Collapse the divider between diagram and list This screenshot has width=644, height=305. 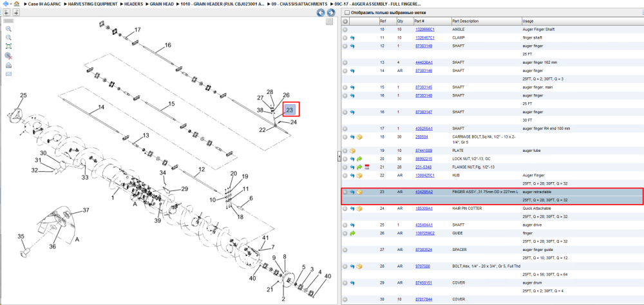click(339, 156)
